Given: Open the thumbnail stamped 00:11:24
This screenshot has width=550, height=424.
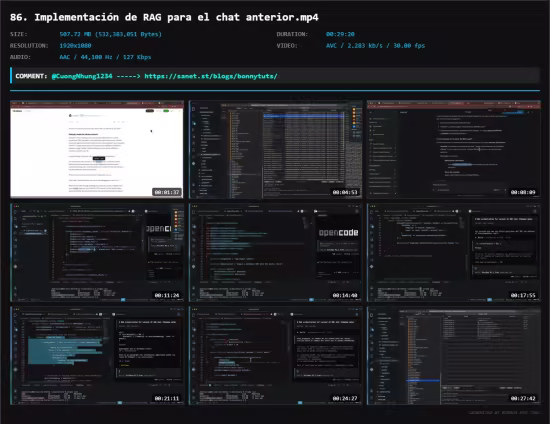Looking at the screenshot, I should tap(97, 253).
